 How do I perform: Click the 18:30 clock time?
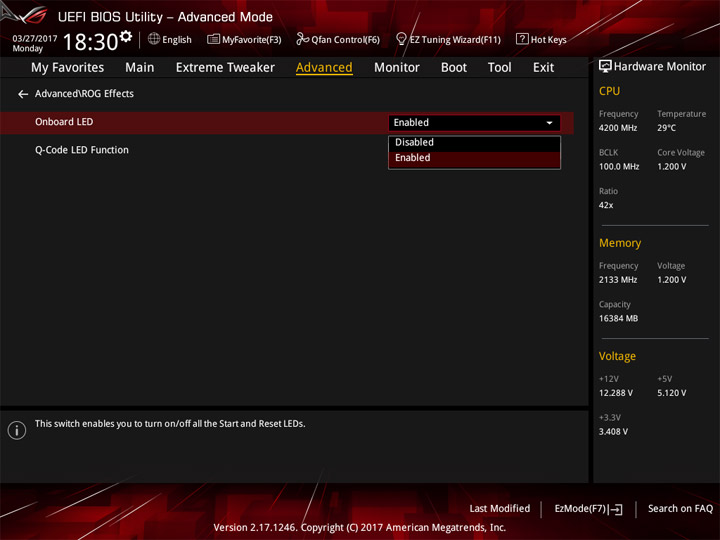tap(90, 42)
